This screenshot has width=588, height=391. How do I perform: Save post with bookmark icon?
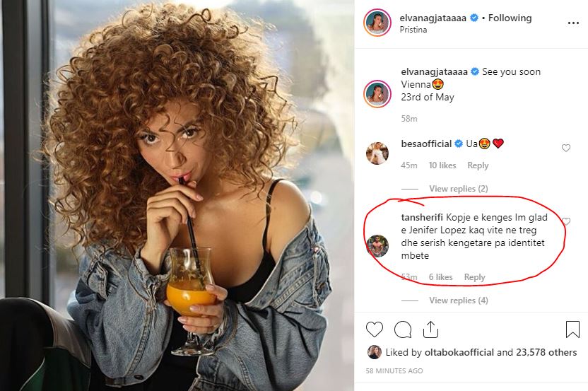(x=572, y=329)
